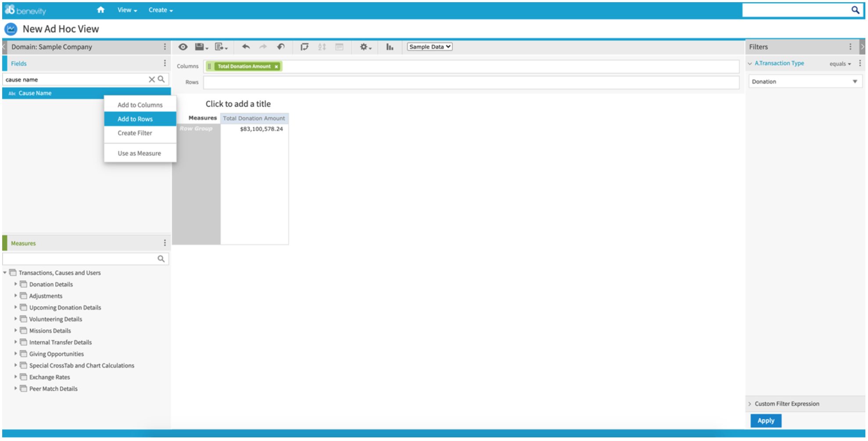Click the search magnifier in top bar
The height and width of the screenshot is (441, 868).
click(855, 10)
